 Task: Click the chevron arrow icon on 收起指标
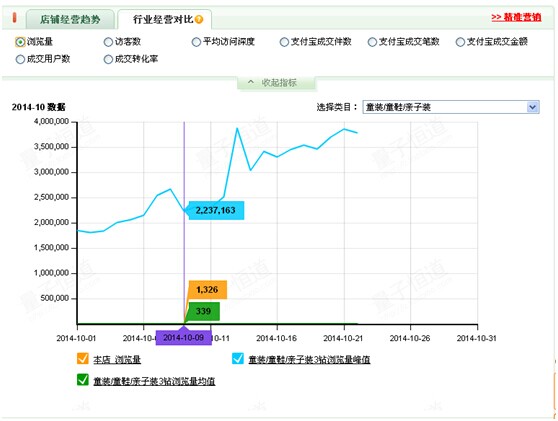pyautogui.click(x=251, y=82)
